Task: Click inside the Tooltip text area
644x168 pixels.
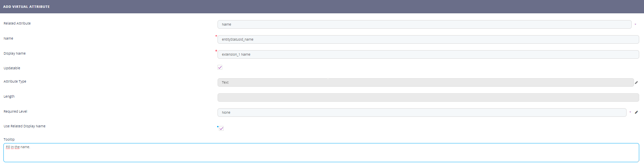Action: (x=321, y=153)
